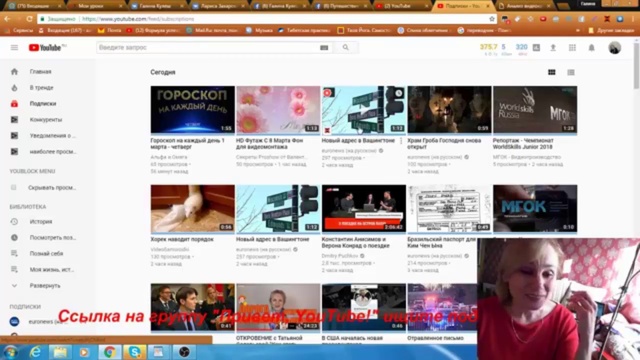Open Internet Explorer from the taskbar

[36, 352]
